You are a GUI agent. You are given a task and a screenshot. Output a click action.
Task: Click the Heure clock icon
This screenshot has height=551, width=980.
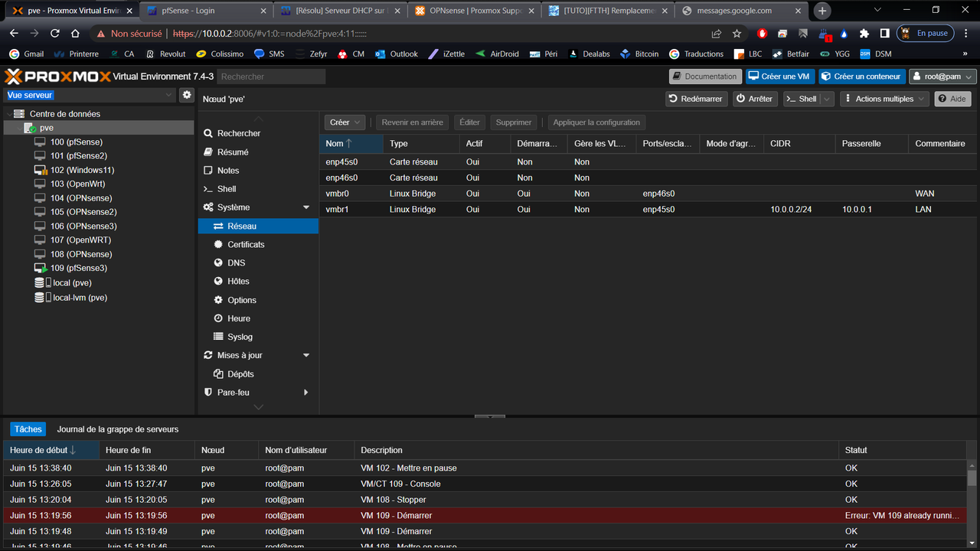click(218, 318)
